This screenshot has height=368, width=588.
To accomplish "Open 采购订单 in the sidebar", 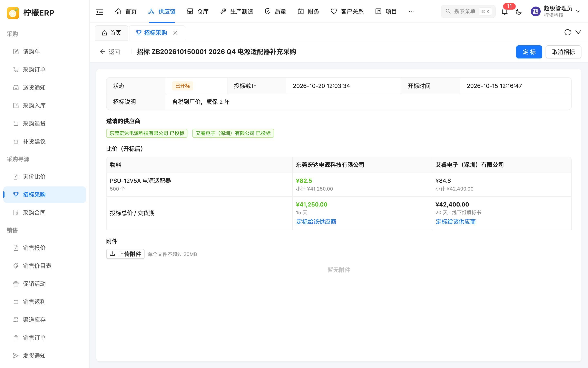I will [45, 70].
